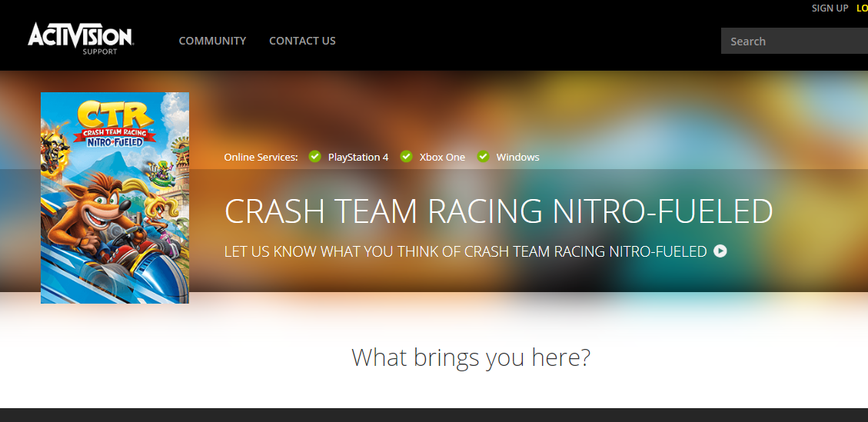The image size is (868, 422).
Task: Focus the Search input field
Action: (794, 41)
